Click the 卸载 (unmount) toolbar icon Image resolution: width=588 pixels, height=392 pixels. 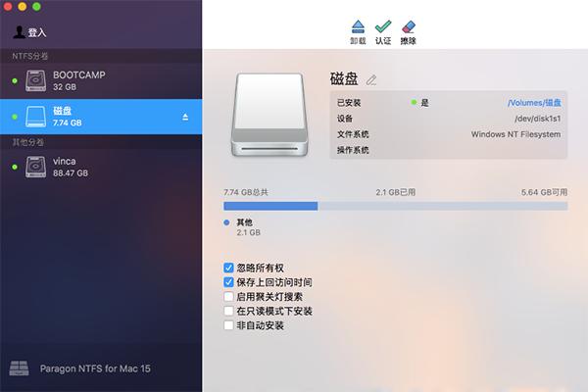click(x=358, y=26)
